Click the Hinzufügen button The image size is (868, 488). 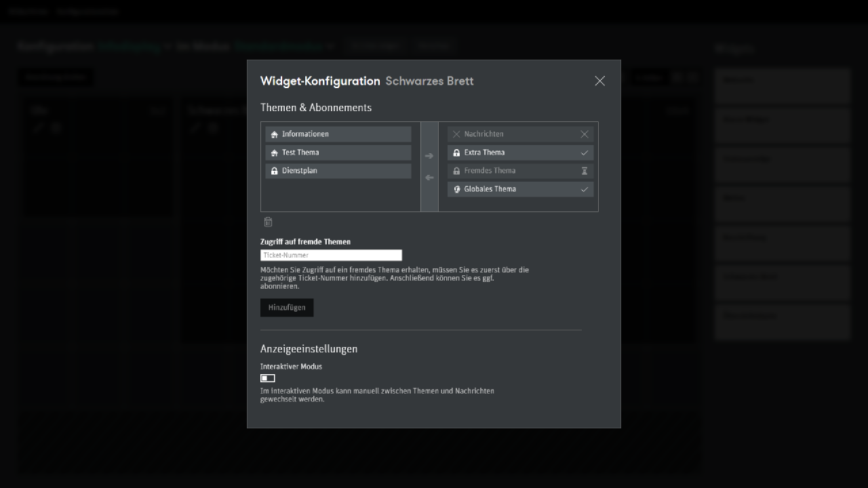287,308
